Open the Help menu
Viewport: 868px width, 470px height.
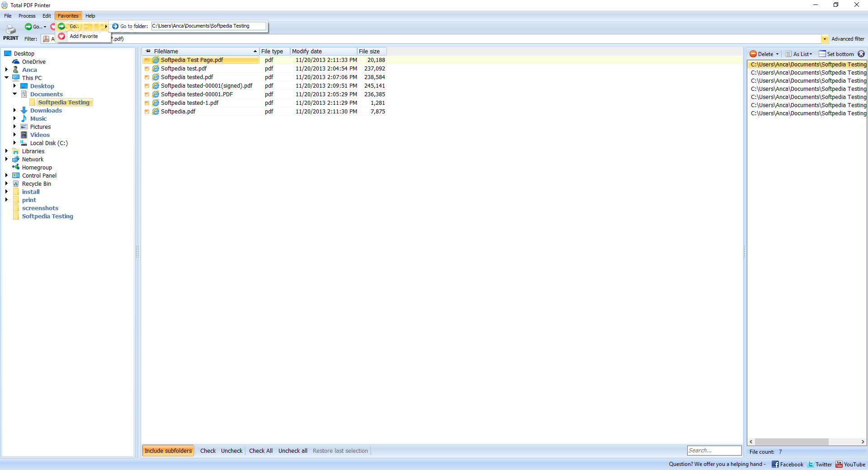90,16
